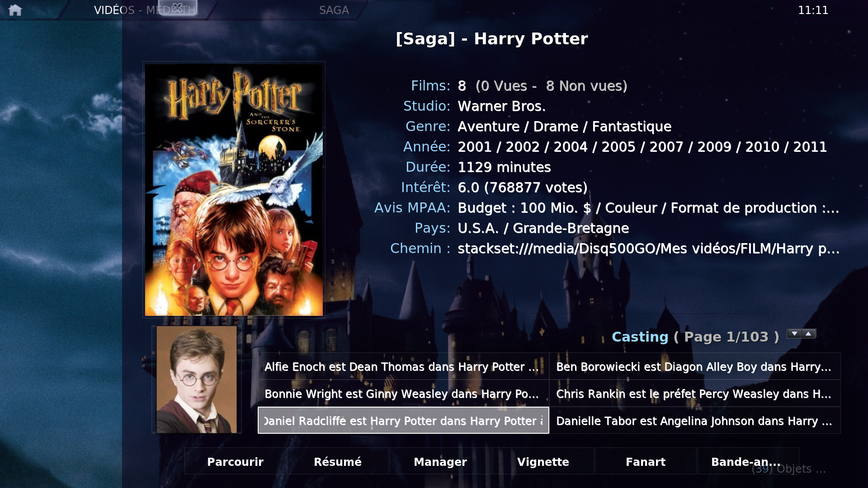Select cast entry Danielle Tabor as Angelina Johnson
Viewport: 868px width, 488px height.
click(x=695, y=421)
